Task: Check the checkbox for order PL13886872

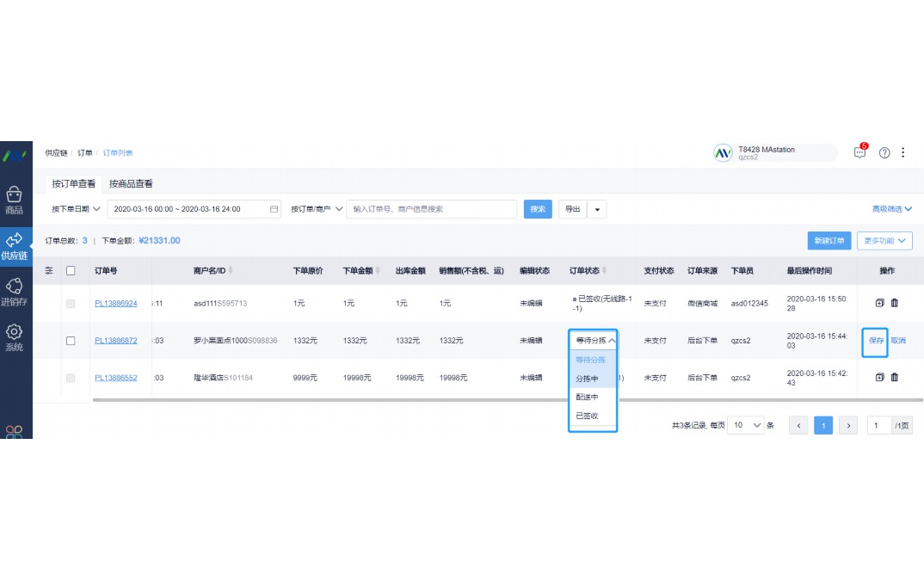Action: click(x=71, y=340)
